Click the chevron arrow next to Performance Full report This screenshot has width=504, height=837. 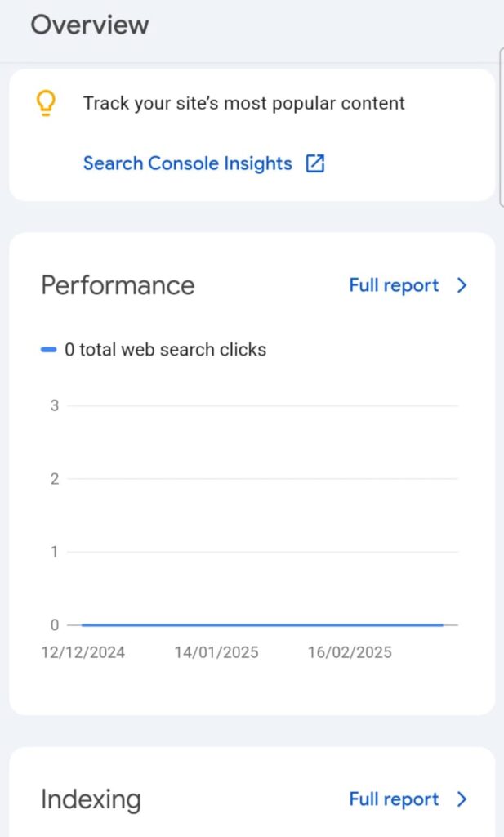462,285
